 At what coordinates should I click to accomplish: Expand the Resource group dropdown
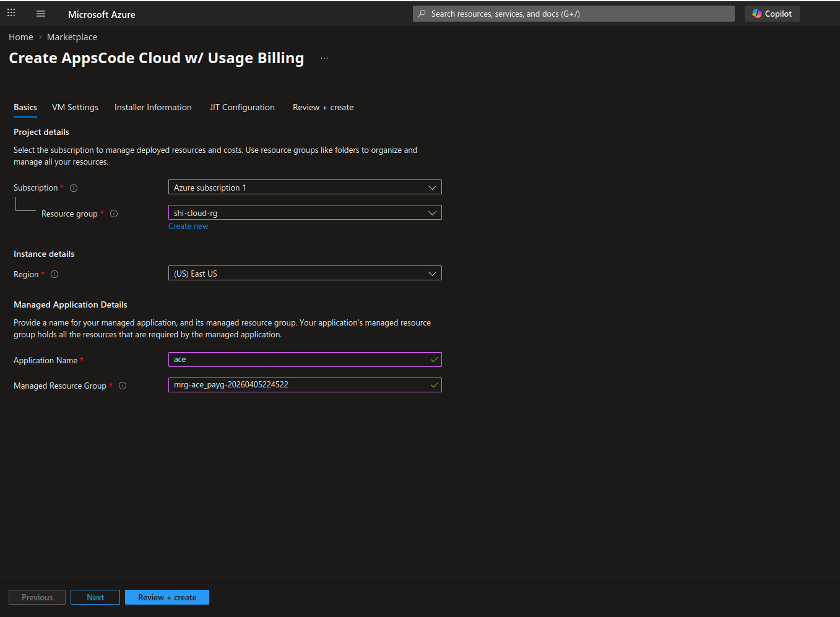pyautogui.click(x=305, y=213)
